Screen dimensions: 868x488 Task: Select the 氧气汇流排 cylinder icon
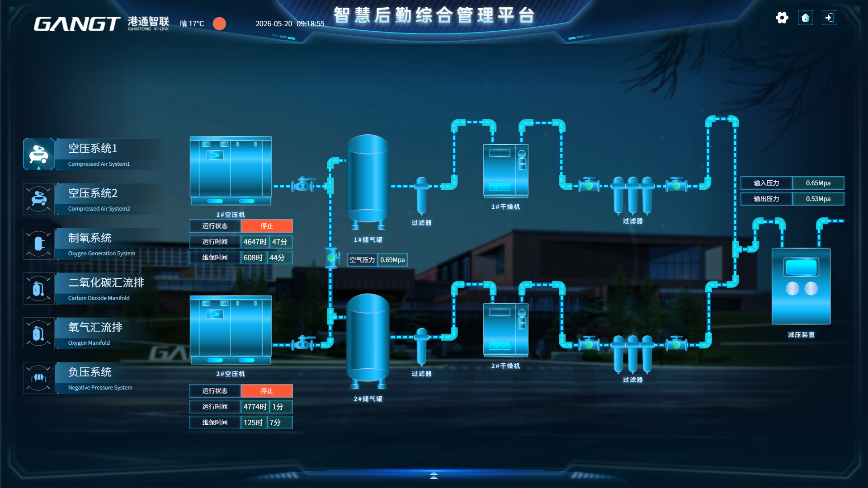click(x=39, y=333)
